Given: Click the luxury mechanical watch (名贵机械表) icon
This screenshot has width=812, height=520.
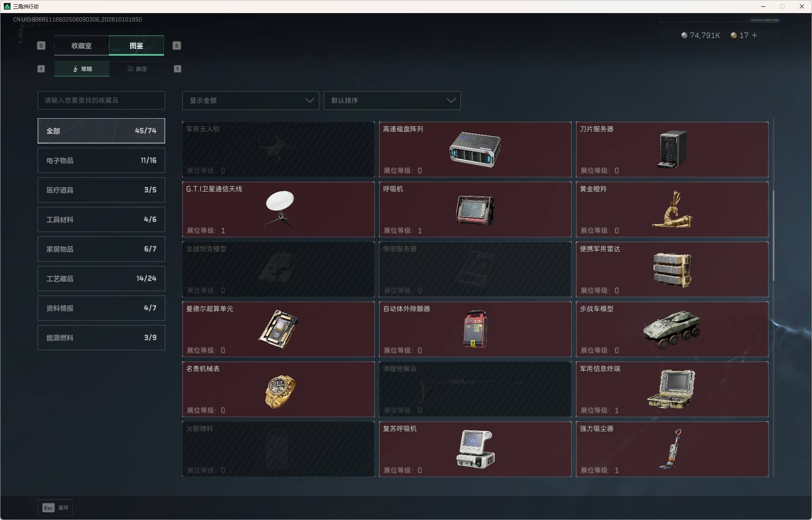Looking at the screenshot, I should pyautogui.click(x=280, y=392).
